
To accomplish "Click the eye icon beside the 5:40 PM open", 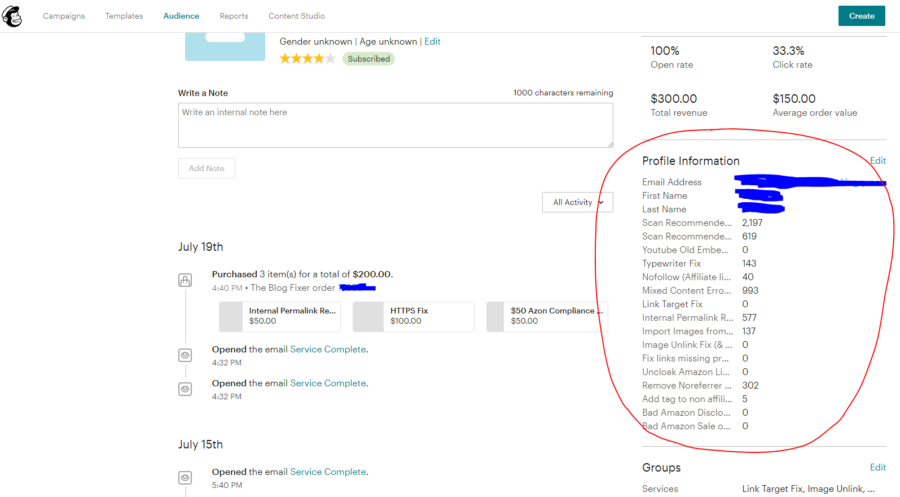I will coord(185,477).
